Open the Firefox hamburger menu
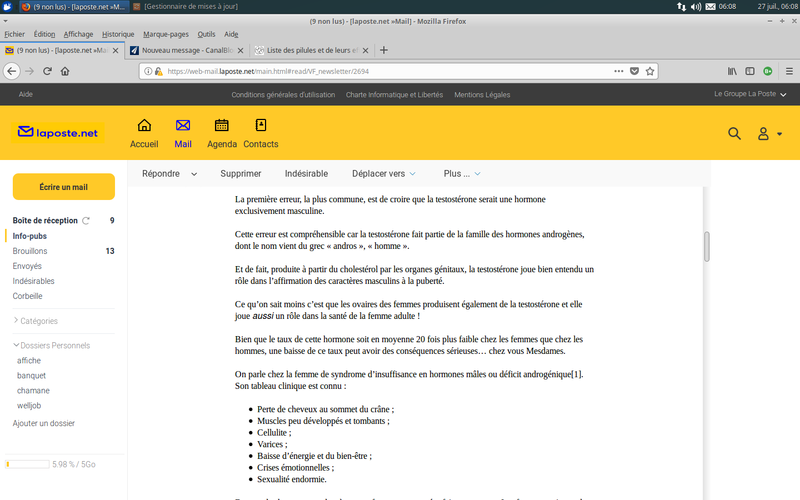The height and width of the screenshot is (500, 800). (789, 71)
